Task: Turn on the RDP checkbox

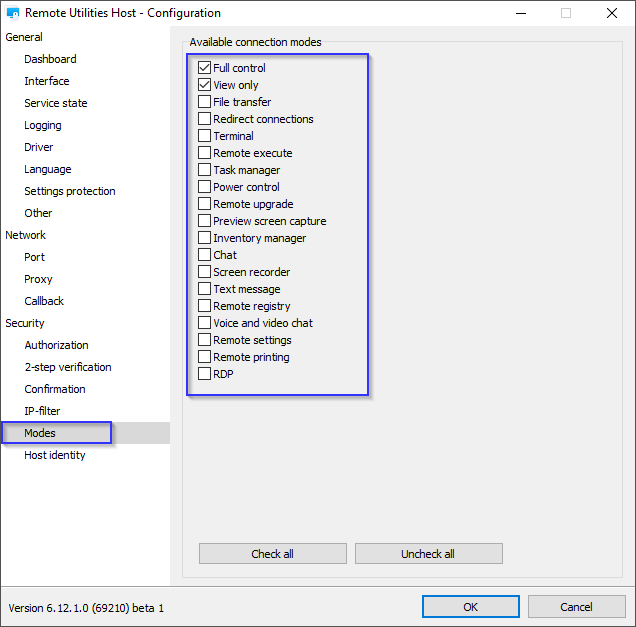Action: click(x=205, y=374)
